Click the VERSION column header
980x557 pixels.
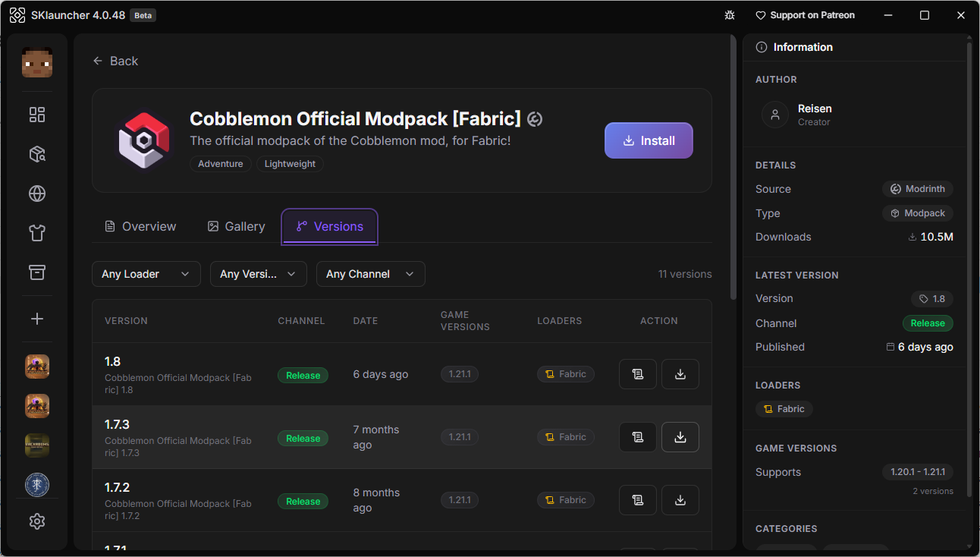(x=126, y=321)
